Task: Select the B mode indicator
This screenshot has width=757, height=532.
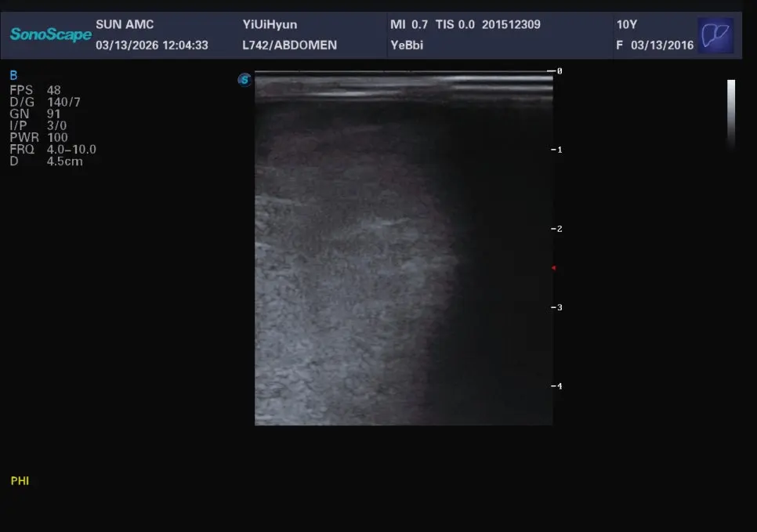Action: 13,75
